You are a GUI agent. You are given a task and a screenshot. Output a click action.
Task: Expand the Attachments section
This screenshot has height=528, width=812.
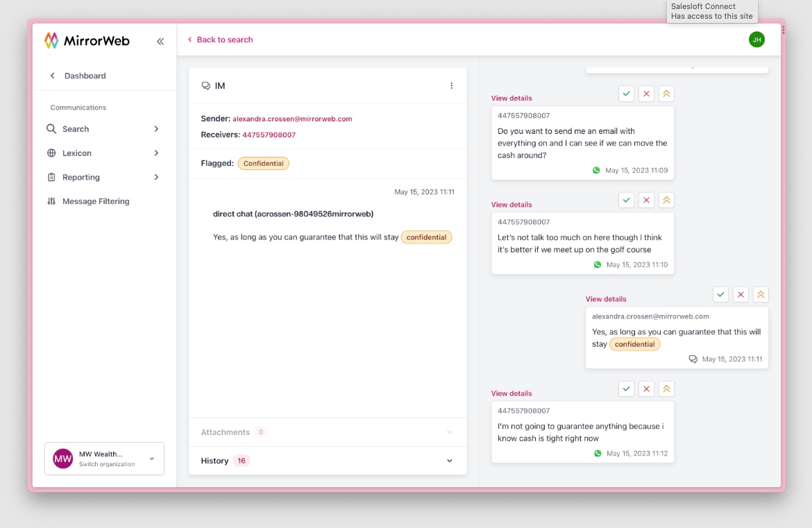[449, 432]
